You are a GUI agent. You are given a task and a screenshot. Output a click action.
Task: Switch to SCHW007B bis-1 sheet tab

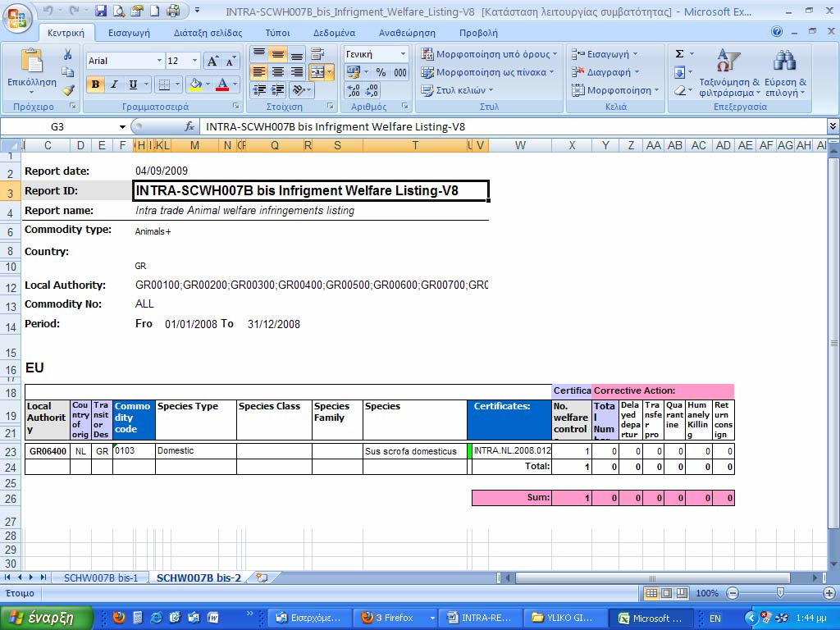click(x=101, y=577)
